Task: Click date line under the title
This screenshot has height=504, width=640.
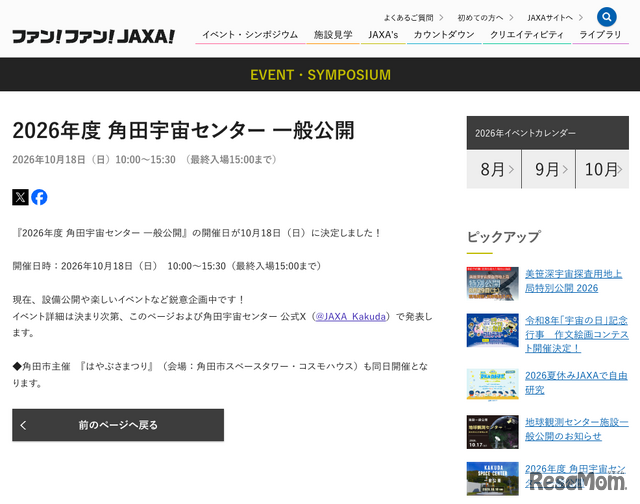Action: pyautogui.click(x=145, y=160)
